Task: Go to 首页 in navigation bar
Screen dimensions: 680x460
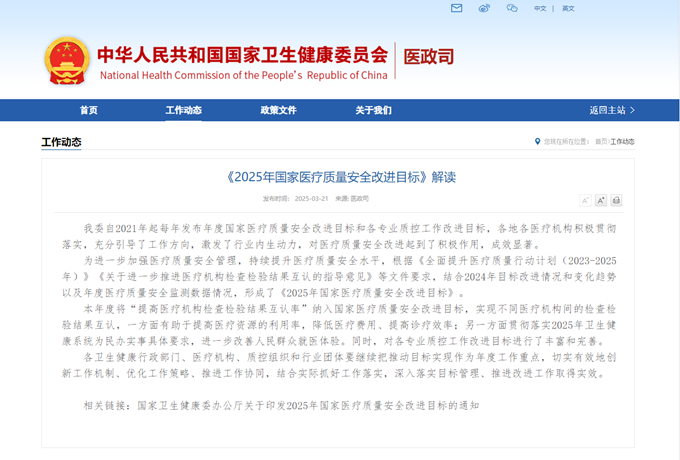Action: pos(88,110)
